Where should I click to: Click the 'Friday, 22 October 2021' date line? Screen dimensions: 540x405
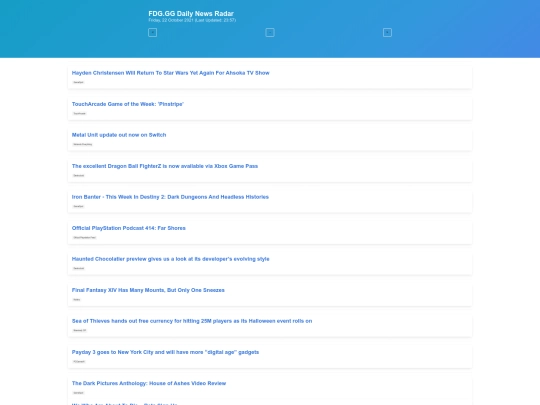[192, 20]
